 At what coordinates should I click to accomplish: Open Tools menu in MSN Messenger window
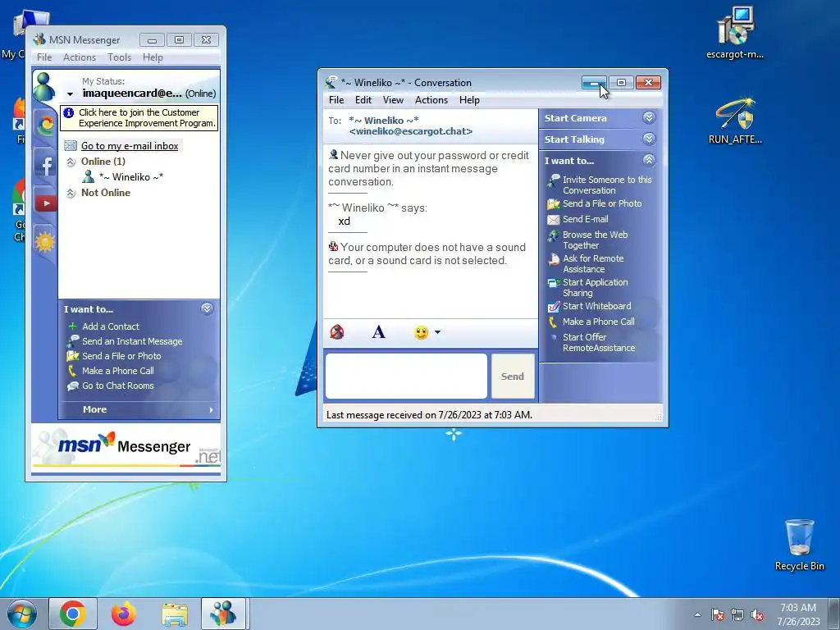point(119,57)
